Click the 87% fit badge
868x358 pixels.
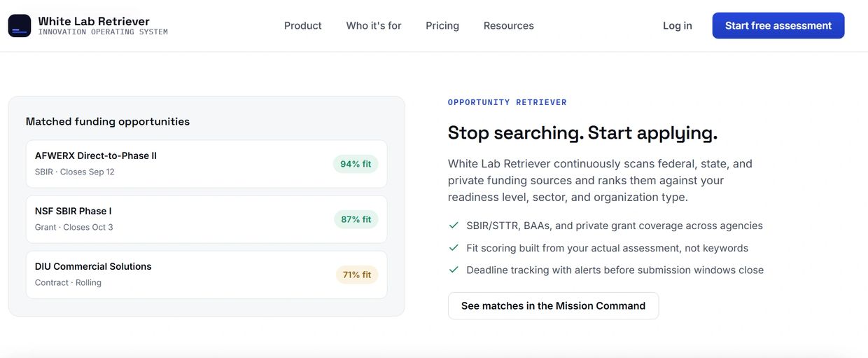pyautogui.click(x=356, y=219)
